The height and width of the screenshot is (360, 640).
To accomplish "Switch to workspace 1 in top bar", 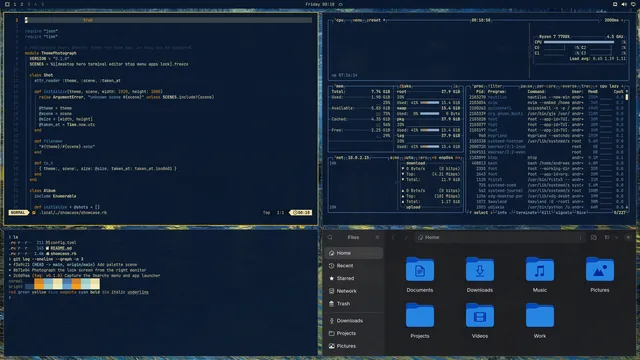I will pos(15,4).
